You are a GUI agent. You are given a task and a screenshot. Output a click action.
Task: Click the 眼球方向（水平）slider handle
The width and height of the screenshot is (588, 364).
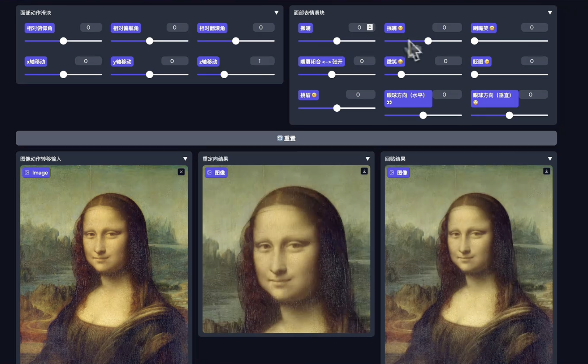[x=423, y=115]
